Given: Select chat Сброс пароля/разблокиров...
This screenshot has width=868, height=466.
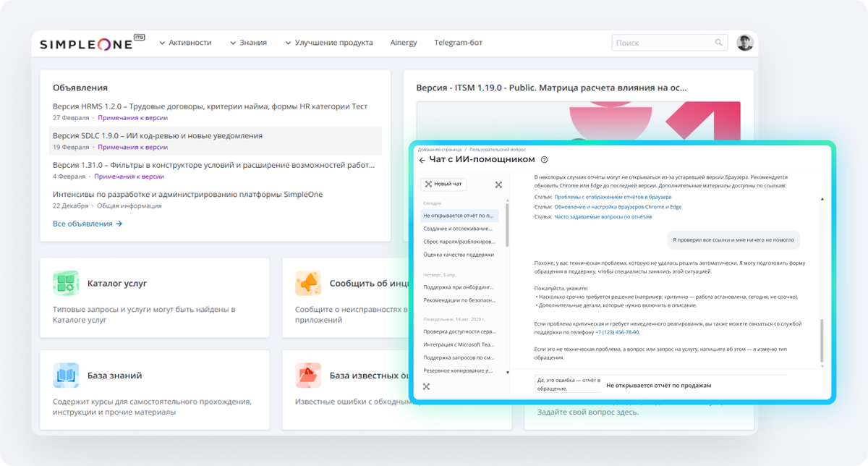Looking at the screenshot, I should coord(459,242).
